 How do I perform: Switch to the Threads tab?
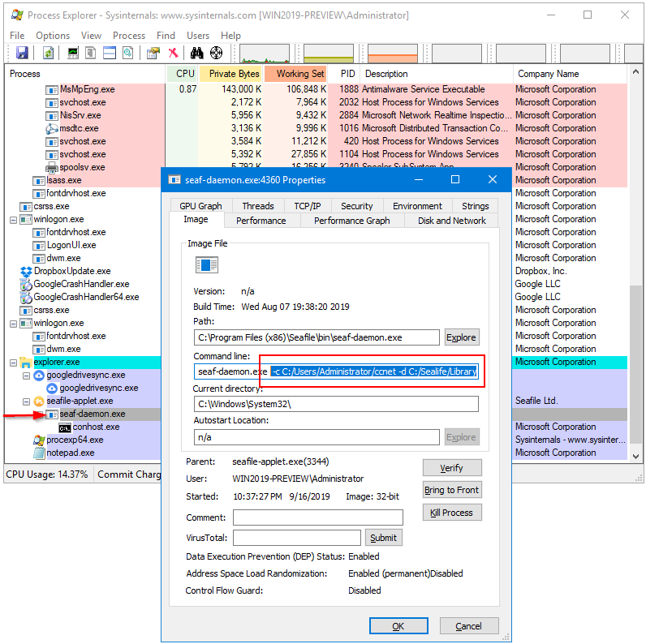[x=258, y=206]
